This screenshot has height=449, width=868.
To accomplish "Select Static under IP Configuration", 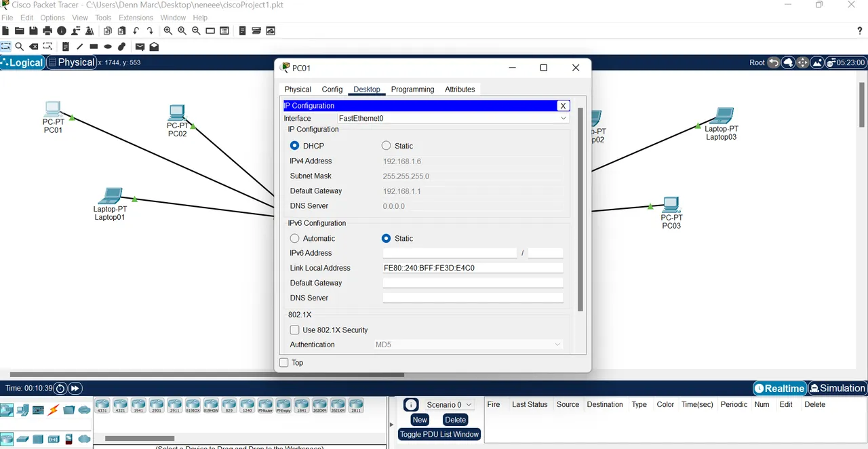I will [x=387, y=146].
